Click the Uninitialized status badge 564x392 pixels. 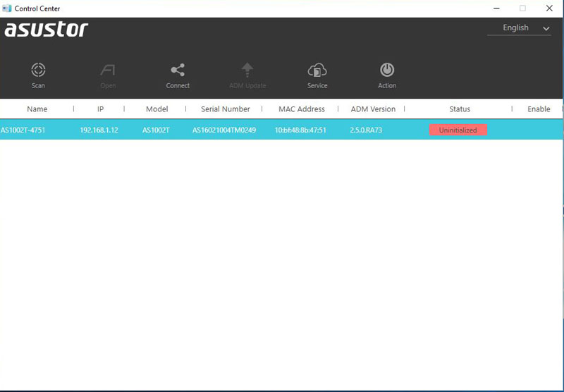coord(458,130)
